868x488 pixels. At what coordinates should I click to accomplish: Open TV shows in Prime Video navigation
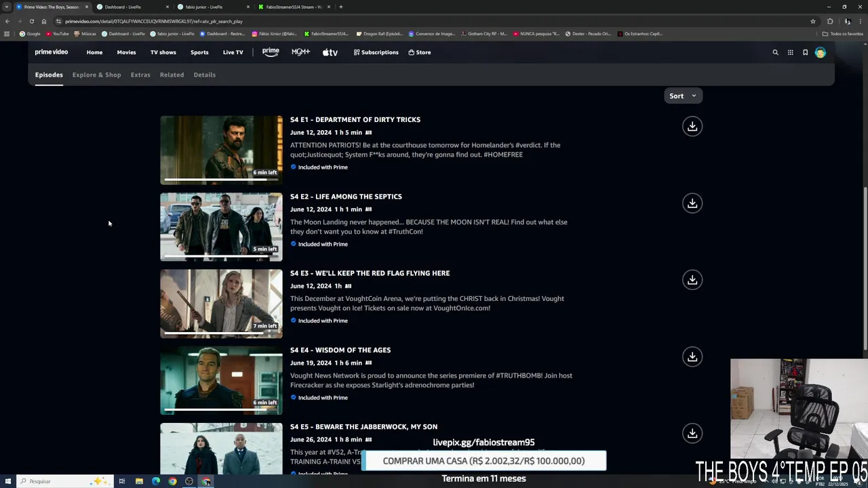163,52
